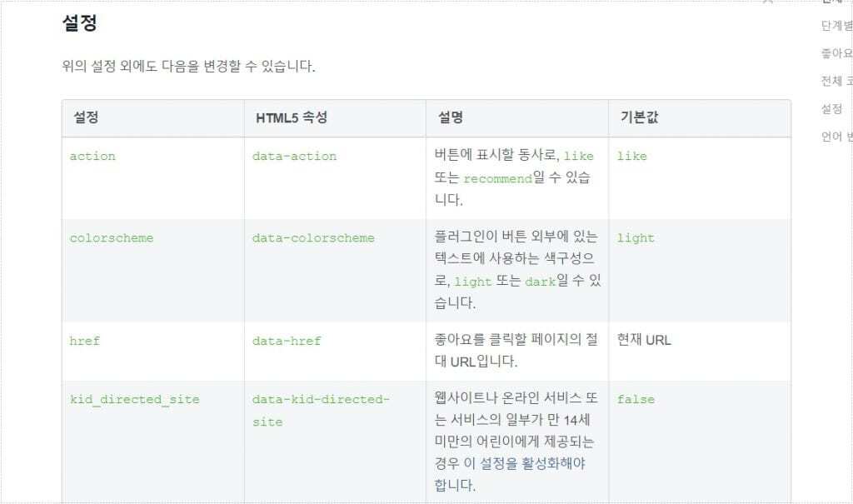Select the colorscheme setting name
Screen dimensions: 853x504
pos(112,238)
